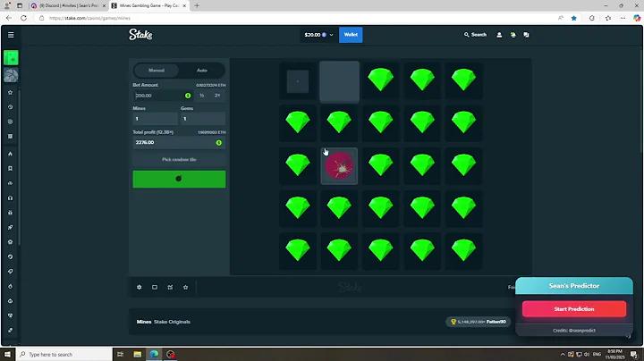Viewport: 644px width, 361px height.
Task: Click the exploded red mine tile
Action: (x=339, y=166)
